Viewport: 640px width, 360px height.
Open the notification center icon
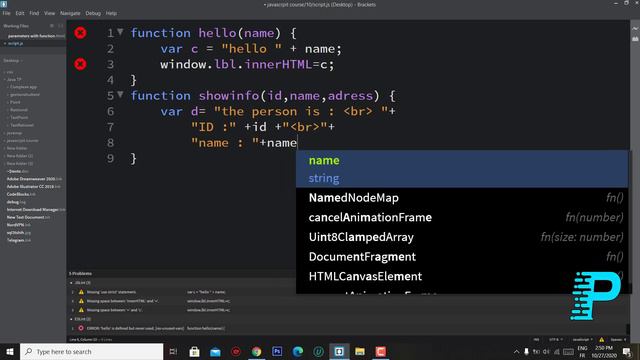point(627,351)
